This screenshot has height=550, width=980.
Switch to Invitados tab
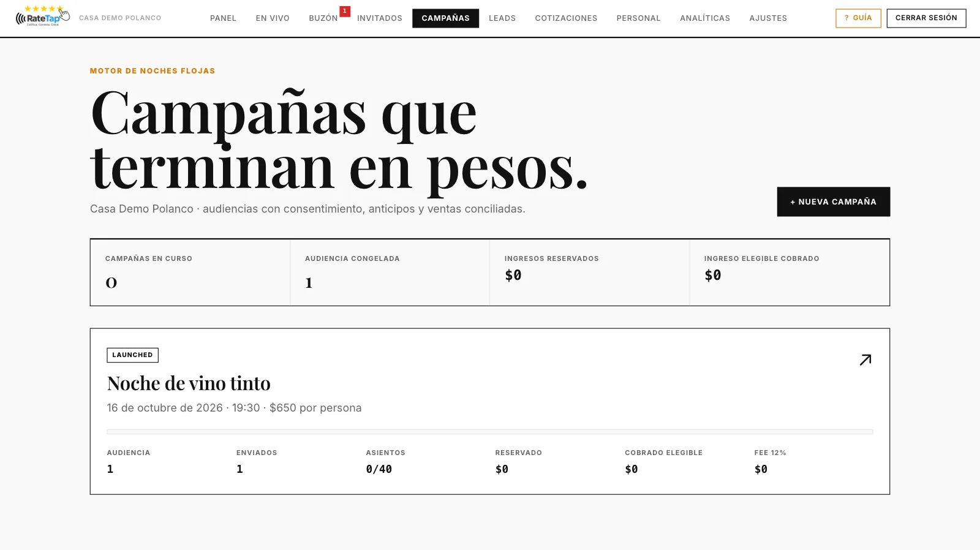coord(380,18)
